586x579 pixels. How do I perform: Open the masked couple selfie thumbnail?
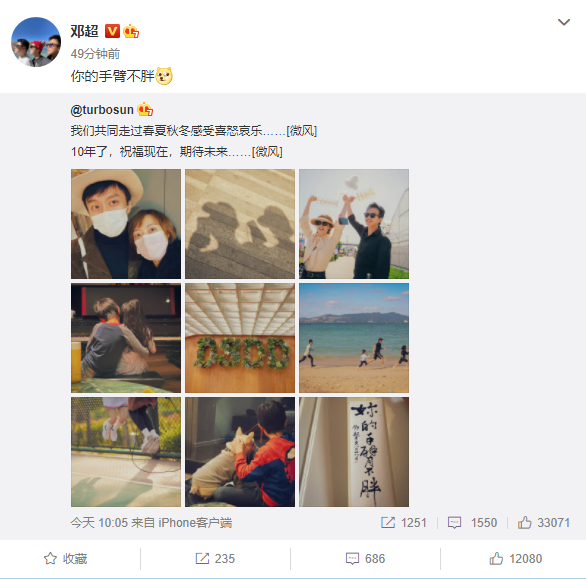126,224
